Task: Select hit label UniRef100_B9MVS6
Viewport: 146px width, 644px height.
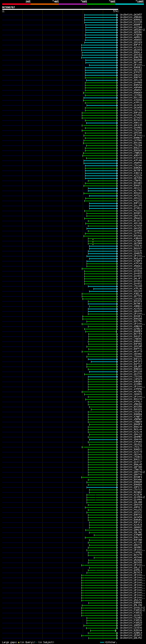Action: point(131,85)
